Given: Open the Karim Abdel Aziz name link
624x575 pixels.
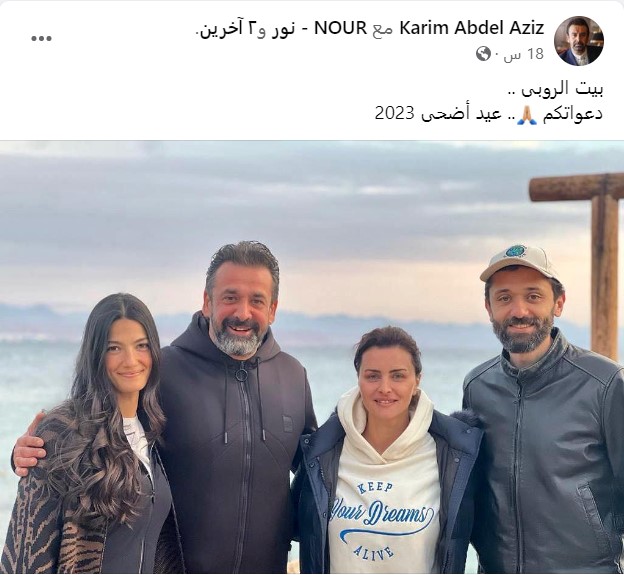Looking at the screenshot, I should [x=472, y=28].
